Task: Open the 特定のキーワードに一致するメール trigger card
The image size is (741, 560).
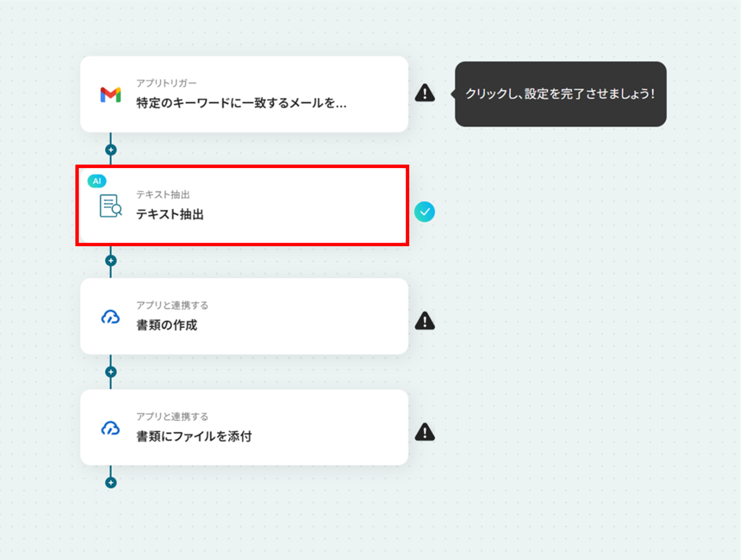Action: click(244, 95)
